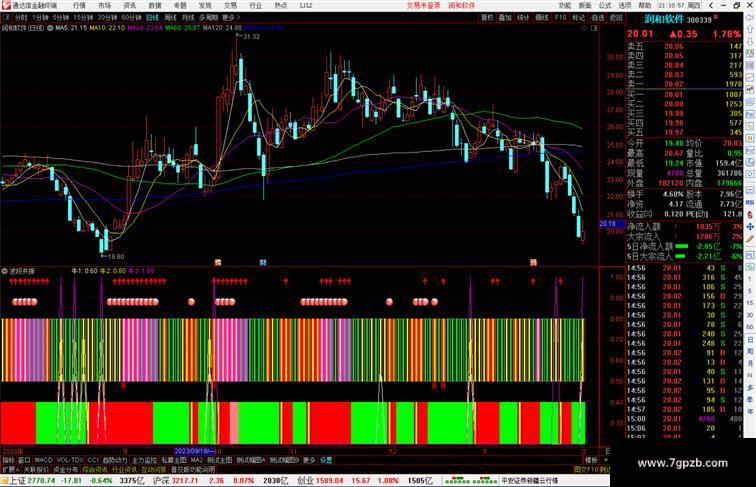Open the 资金分布 tab
Screen dimensions: 756x487
pos(66,469)
